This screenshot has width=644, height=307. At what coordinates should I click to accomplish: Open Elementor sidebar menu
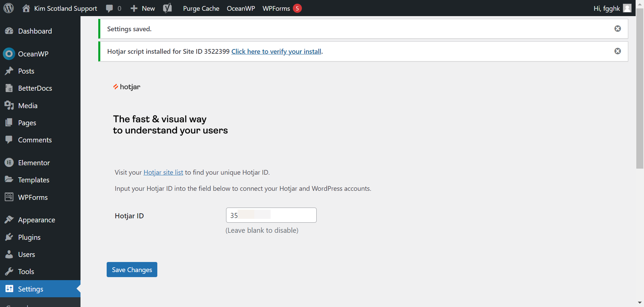click(40, 163)
